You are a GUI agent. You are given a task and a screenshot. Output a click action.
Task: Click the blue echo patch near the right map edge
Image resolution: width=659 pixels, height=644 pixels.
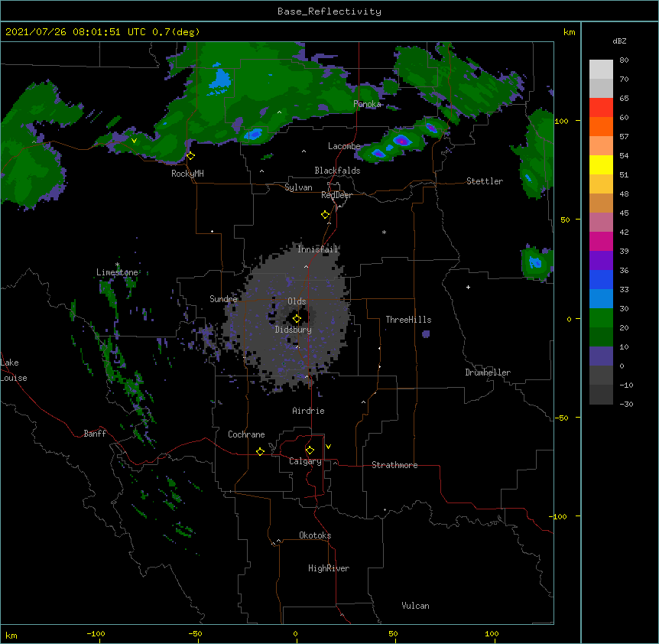pyautogui.click(x=535, y=263)
